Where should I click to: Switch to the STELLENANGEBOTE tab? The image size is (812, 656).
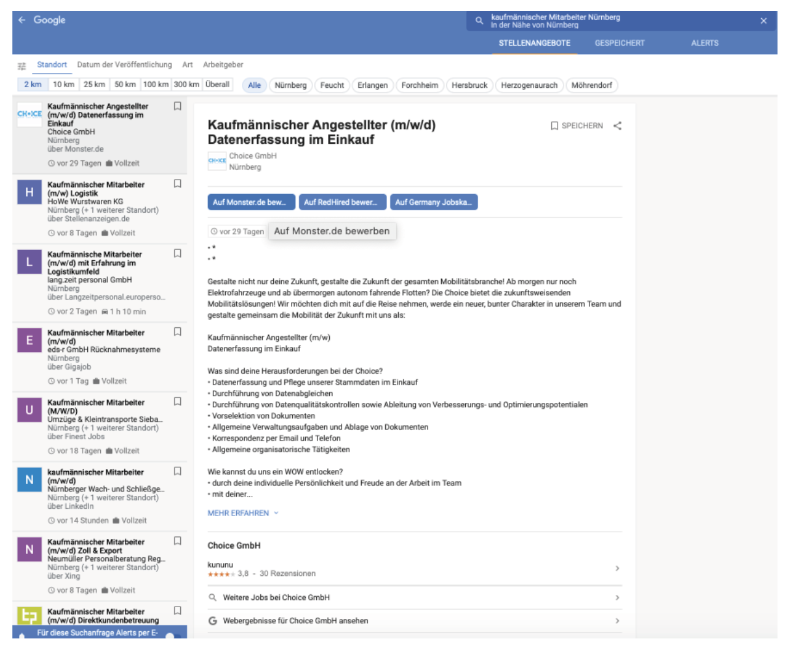[535, 43]
